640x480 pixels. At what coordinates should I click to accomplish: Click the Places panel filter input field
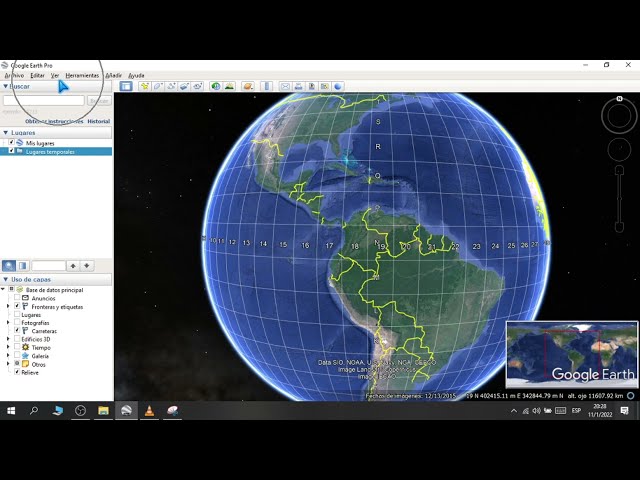49,266
